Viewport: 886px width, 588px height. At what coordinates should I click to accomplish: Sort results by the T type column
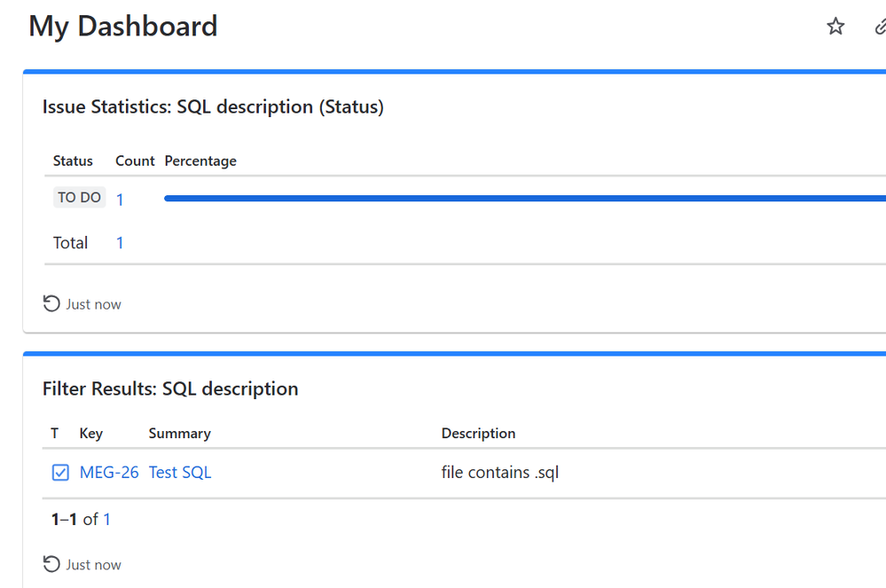tap(55, 434)
